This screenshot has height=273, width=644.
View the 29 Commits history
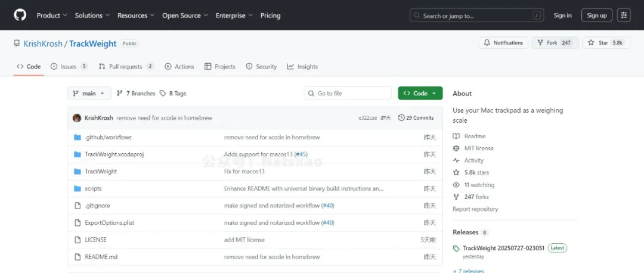tap(416, 118)
